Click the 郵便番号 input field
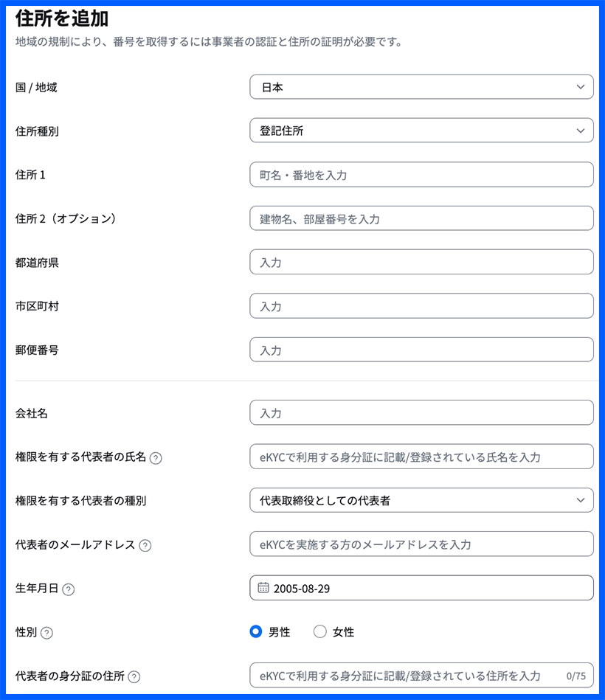Viewport: 605px width, 700px height. pos(421,349)
